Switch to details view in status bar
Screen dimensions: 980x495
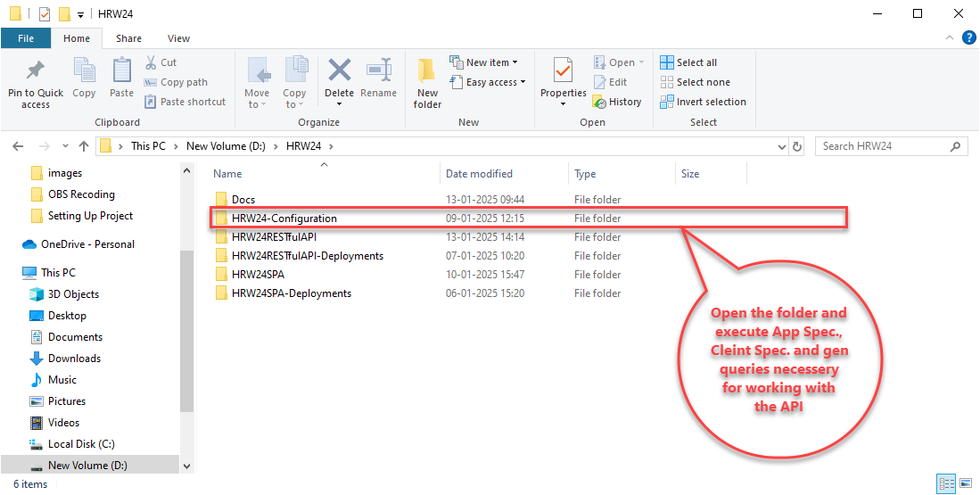946,484
